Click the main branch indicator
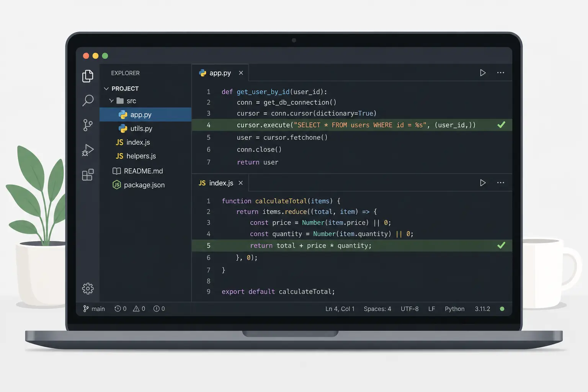The height and width of the screenshot is (392, 588). click(x=94, y=309)
